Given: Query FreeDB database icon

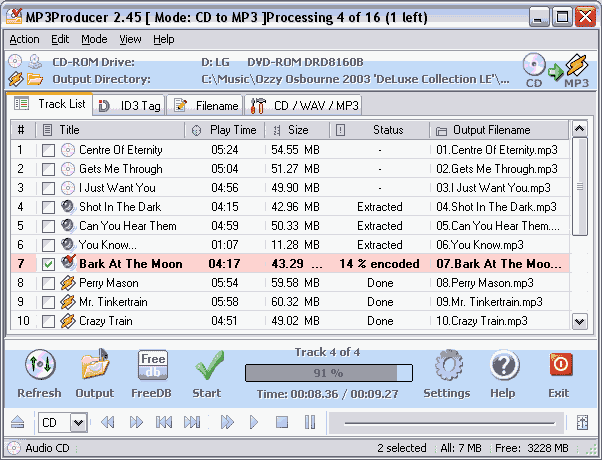Looking at the screenshot, I should pyautogui.click(x=152, y=365).
